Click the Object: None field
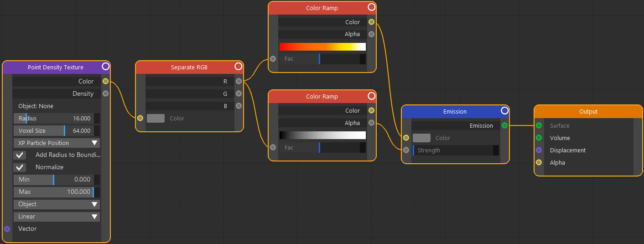The width and height of the screenshot is (644, 244). click(57, 106)
